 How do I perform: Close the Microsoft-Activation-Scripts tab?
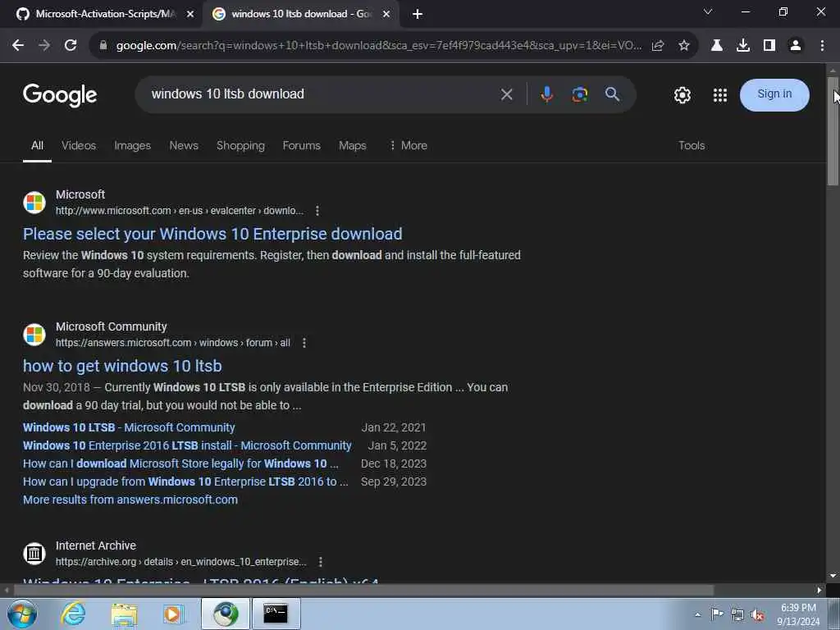point(189,15)
